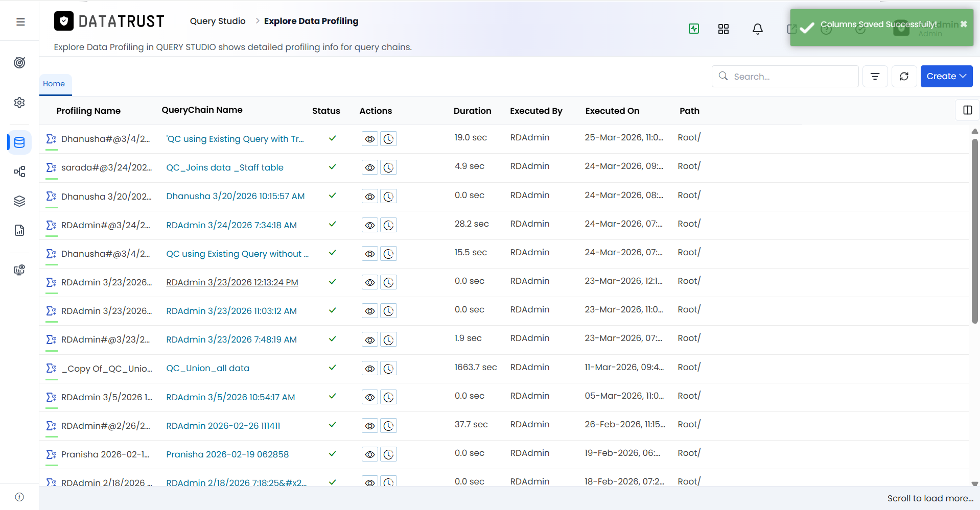Open history clock for QC_Joins data row
The height and width of the screenshot is (510, 980).
click(x=388, y=167)
